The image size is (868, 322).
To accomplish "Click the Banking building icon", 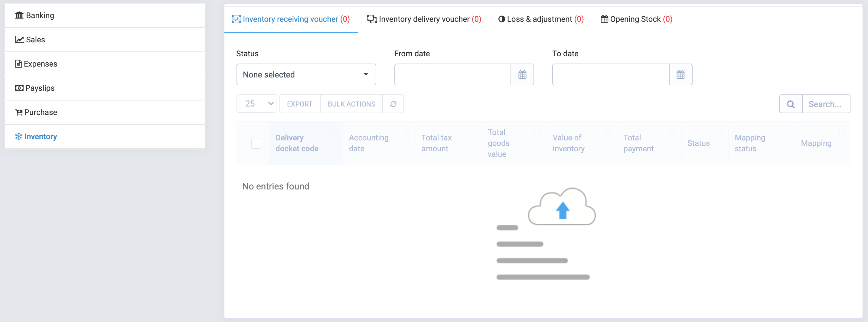I will click(x=19, y=15).
